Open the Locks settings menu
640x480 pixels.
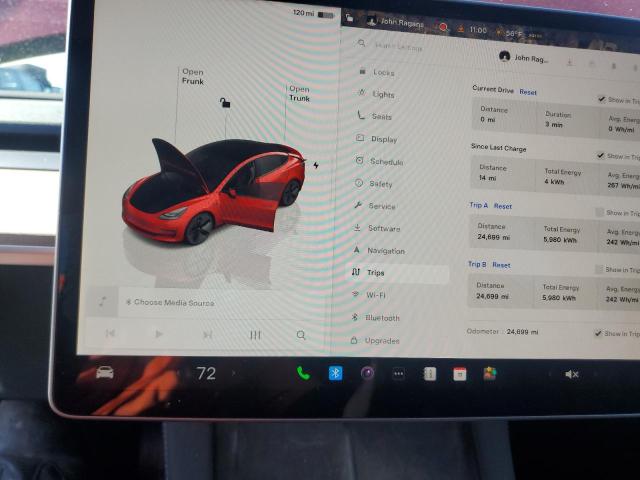click(x=384, y=73)
